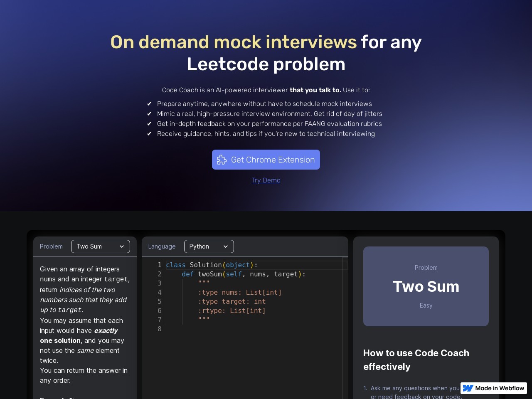This screenshot has width=532, height=399.
Task: Click the ':rtype: List[int]' code line
Action: [x=232, y=310]
